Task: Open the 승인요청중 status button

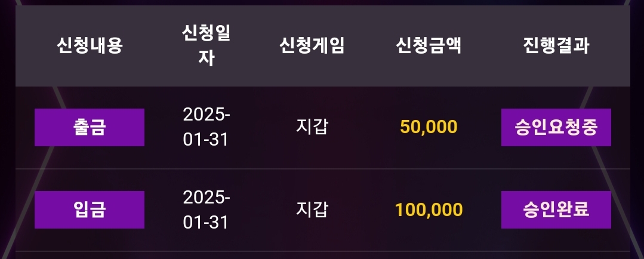Action: (x=556, y=127)
